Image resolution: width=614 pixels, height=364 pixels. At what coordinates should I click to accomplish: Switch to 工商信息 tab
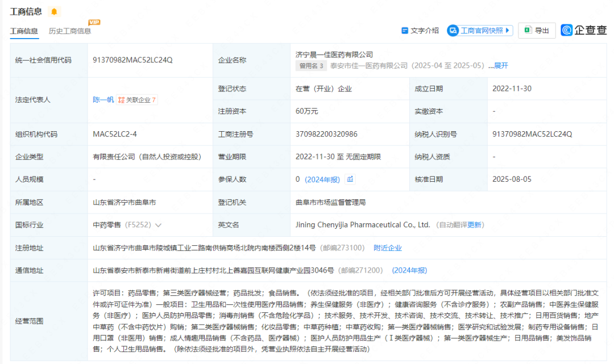[x=24, y=31]
